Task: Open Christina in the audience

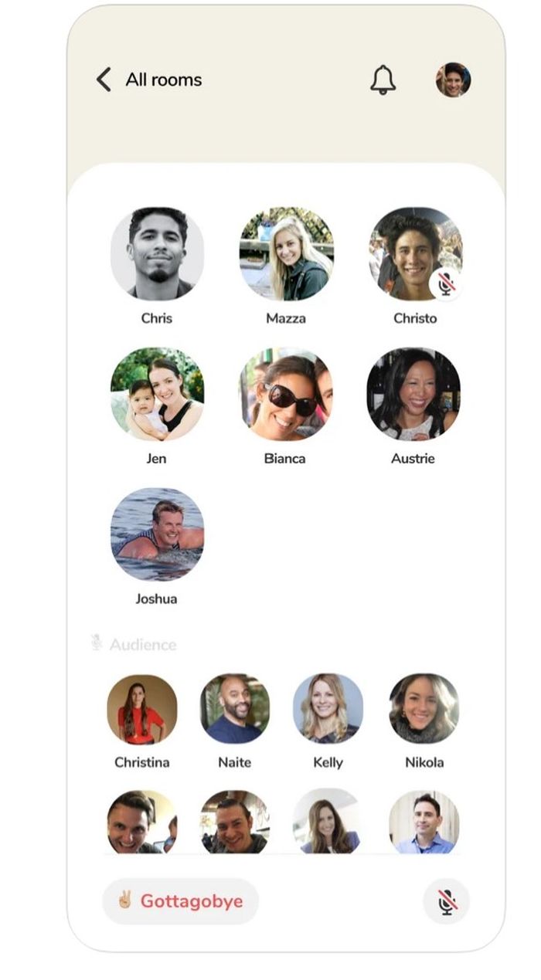Action: [142, 709]
